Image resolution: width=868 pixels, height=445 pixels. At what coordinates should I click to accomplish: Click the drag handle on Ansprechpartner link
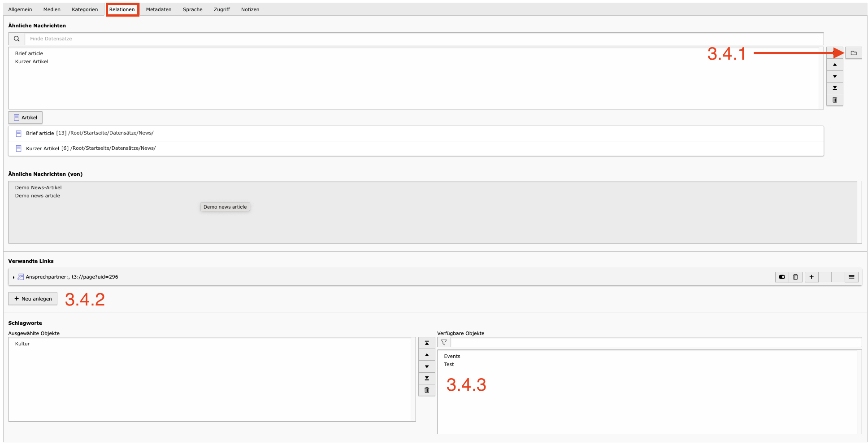pos(851,277)
